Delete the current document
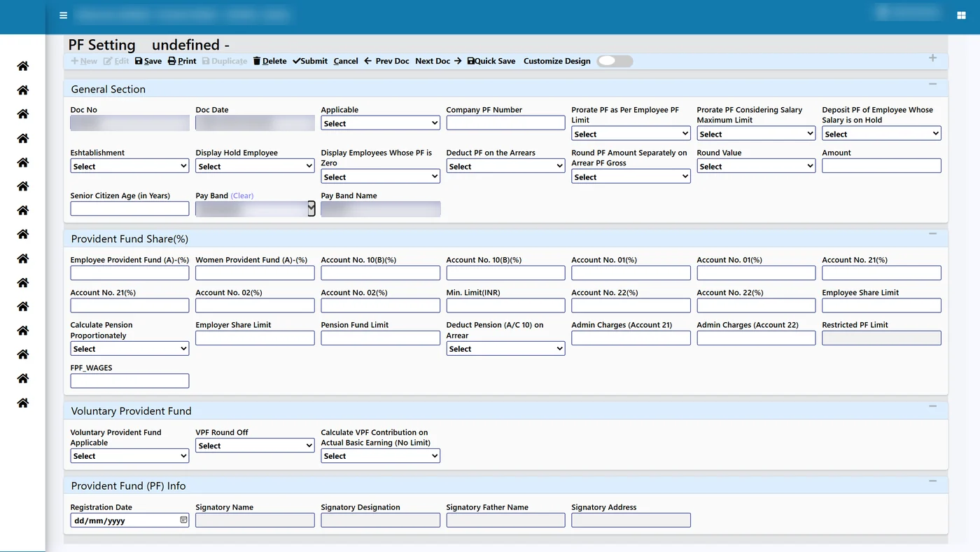This screenshot has height=552, width=980. (x=269, y=61)
